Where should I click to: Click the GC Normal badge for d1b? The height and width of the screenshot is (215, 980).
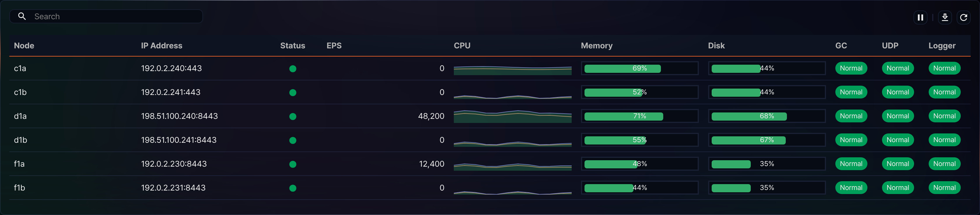(x=851, y=140)
